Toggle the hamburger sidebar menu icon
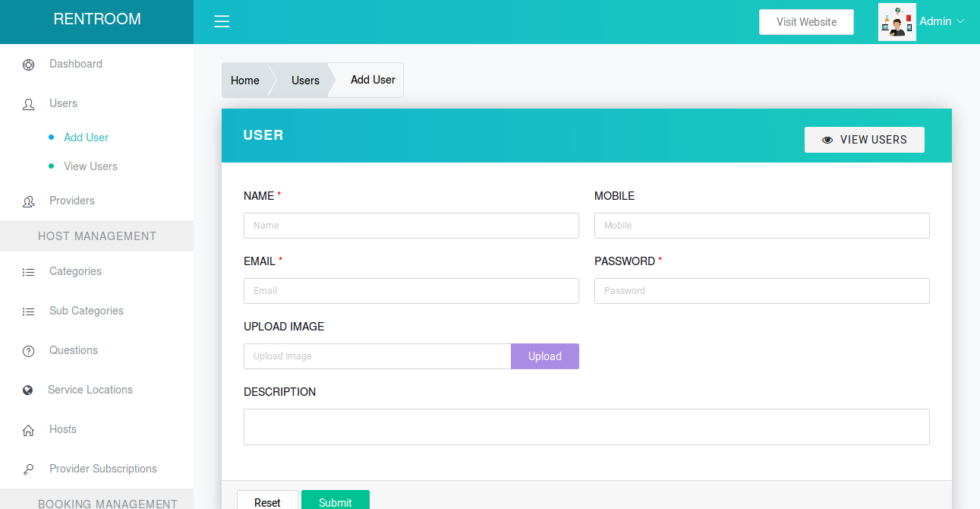980x509 pixels. 222,21
